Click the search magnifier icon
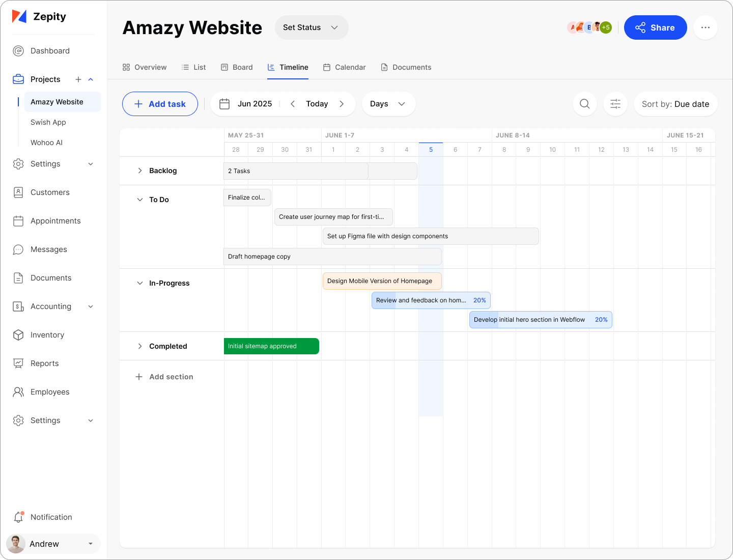733x560 pixels. coord(584,104)
